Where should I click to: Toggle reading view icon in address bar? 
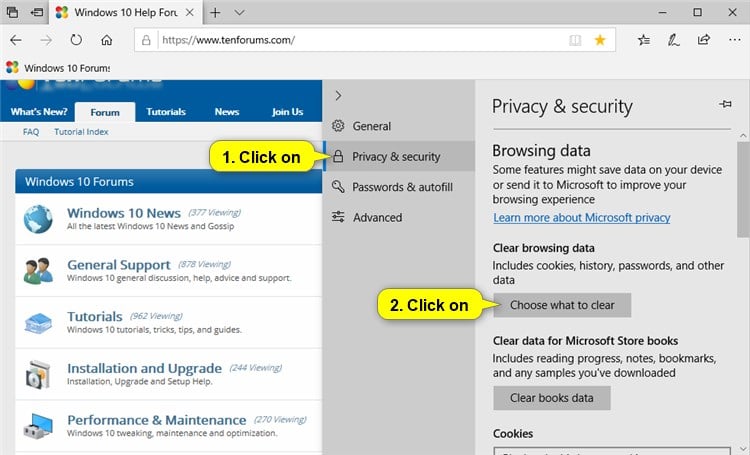[575, 40]
